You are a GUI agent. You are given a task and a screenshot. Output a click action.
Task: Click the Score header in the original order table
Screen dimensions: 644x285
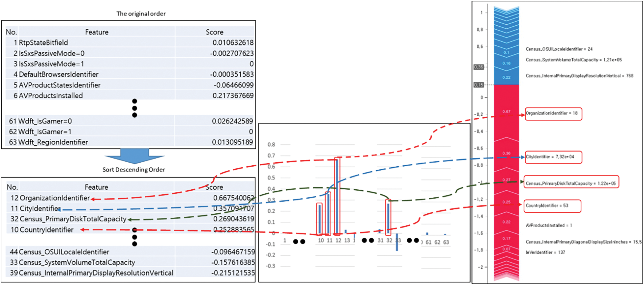click(x=214, y=32)
